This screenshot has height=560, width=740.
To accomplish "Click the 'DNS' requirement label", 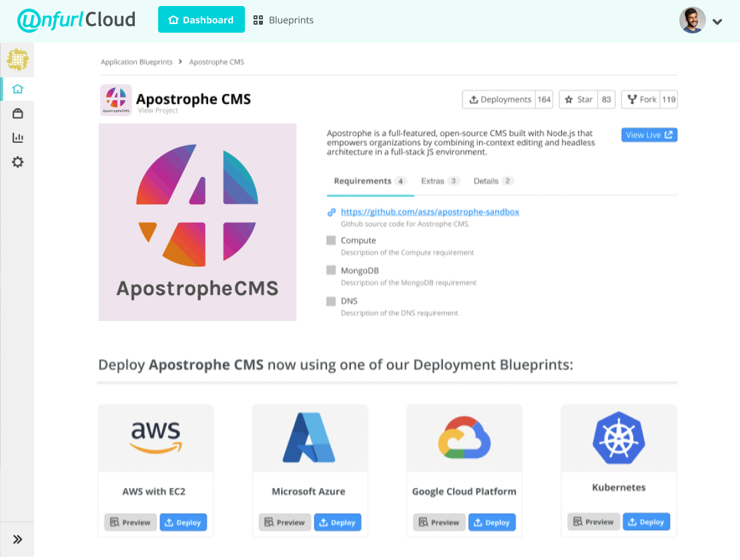I will [x=349, y=301].
